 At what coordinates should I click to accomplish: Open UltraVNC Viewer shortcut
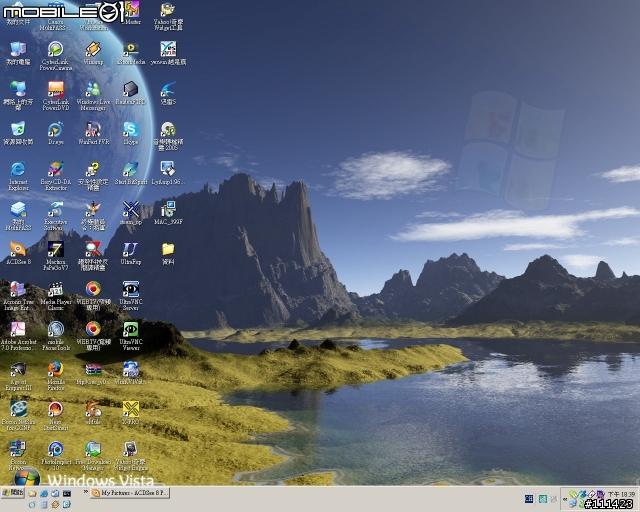tap(131, 336)
